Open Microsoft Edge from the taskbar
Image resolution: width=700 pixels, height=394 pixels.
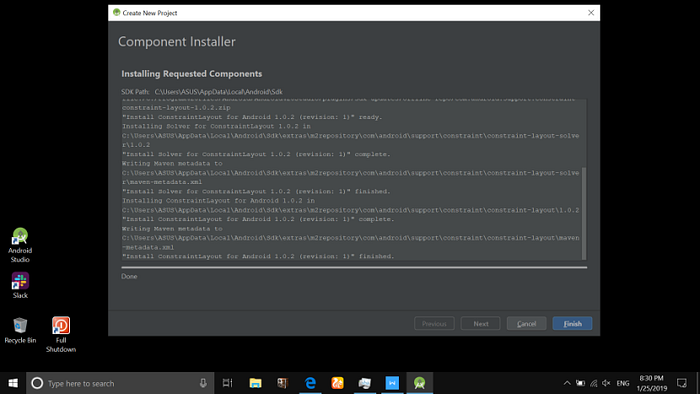(x=310, y=383)
